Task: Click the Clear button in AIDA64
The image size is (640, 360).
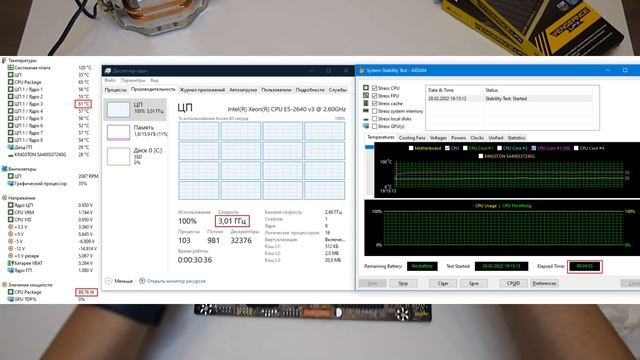Action: coord(443,283)
